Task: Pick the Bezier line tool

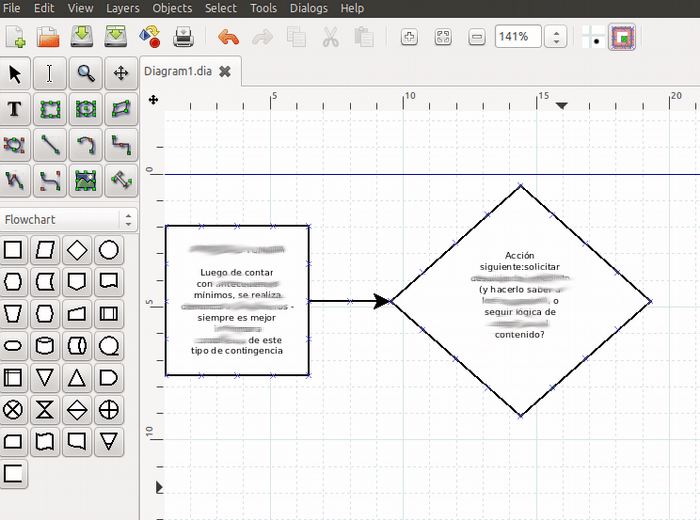Action: pos(50,181)
